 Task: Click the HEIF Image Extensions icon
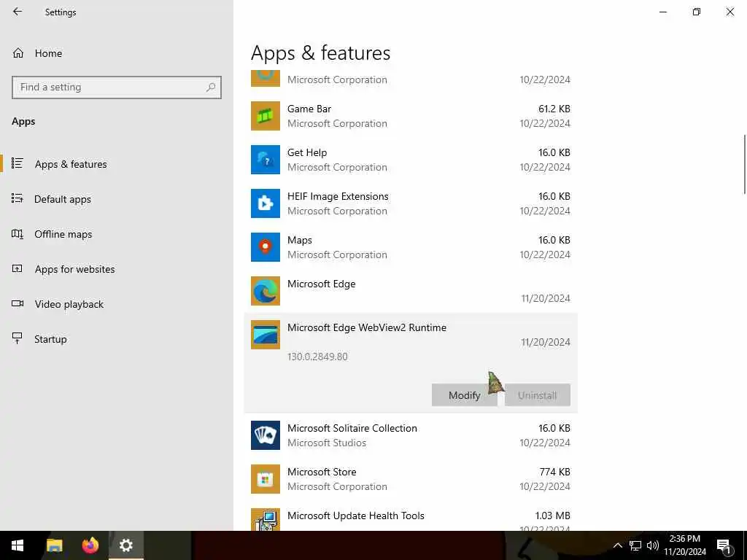(x=266, y=203)
